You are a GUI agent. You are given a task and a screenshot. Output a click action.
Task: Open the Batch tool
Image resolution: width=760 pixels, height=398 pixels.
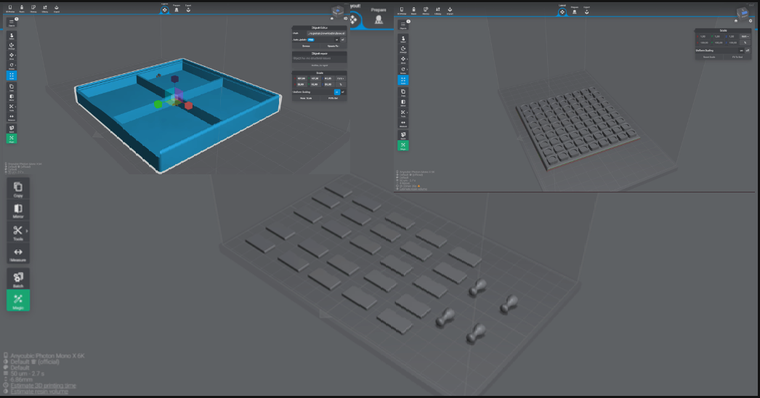tap(18, 279)
